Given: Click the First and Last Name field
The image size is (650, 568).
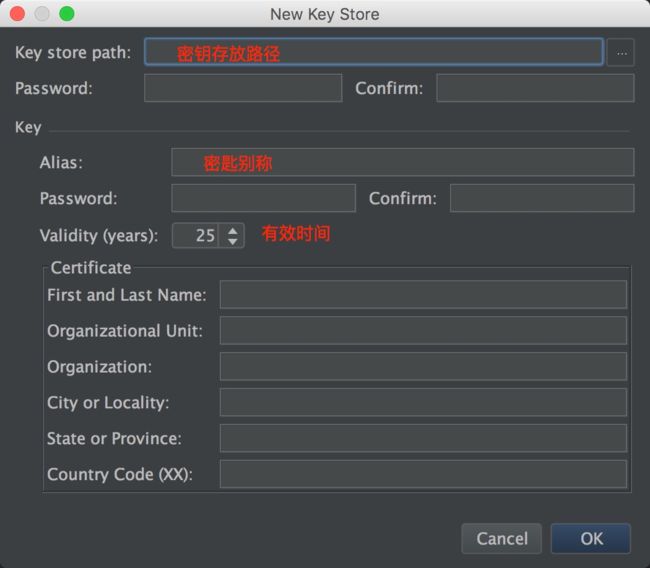Looking at the screenshot, I should pyautogui.click(x=423, y=294).
